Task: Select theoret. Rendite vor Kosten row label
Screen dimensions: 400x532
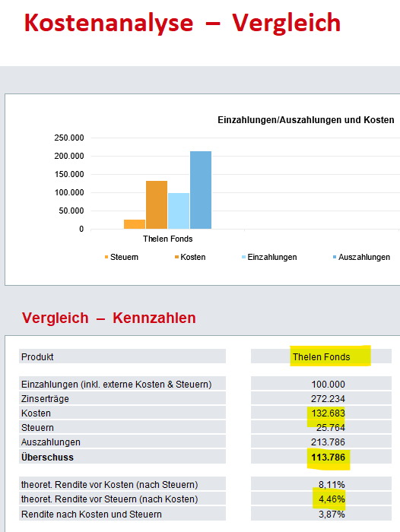Action: pyautogui.click(x=110, y=485)
